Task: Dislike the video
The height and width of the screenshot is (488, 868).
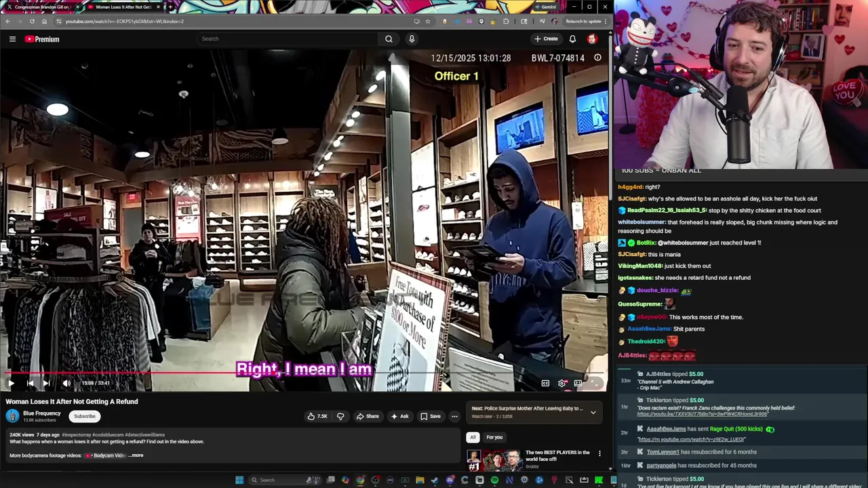Action: coord(340,416)
